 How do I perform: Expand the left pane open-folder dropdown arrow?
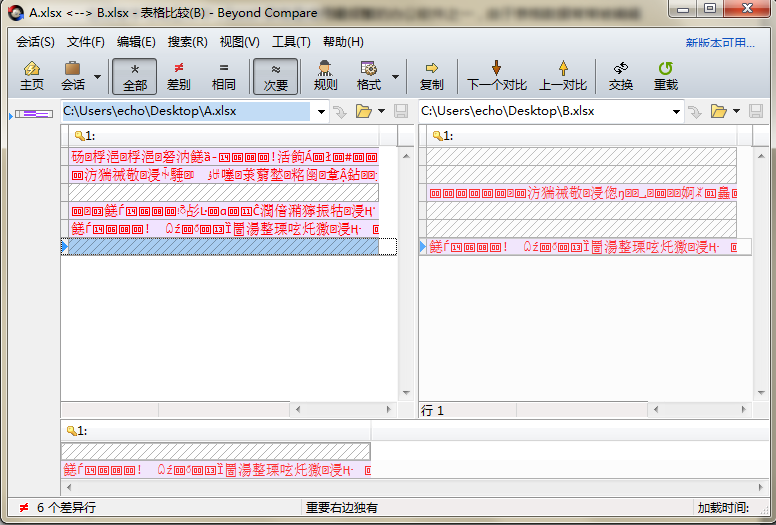tap(382, 111)
